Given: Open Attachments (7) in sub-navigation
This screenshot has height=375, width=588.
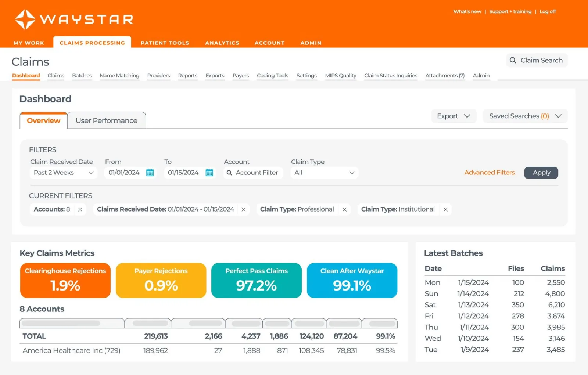Looking at the screenshot, I should [445, 76].
